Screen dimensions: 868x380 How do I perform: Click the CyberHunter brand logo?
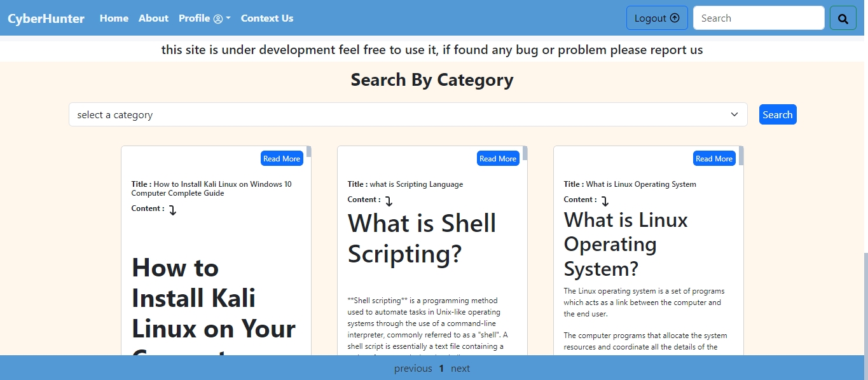(x=46, y=18)
